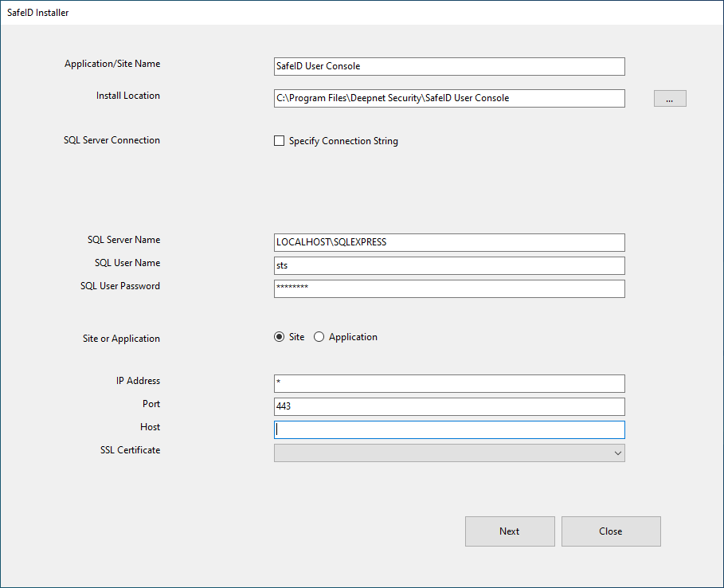Screen dimensions: 724x588
Task: Click the Application/Site Name text field
Action: (448, 66)
